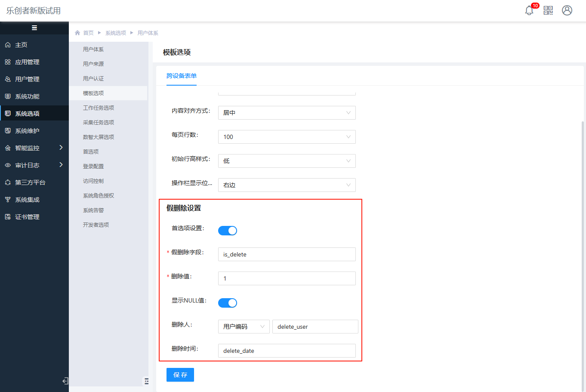Click the logout icon at sidebar bottom
The image size is (586, 392).
click(x=65, y=381)
